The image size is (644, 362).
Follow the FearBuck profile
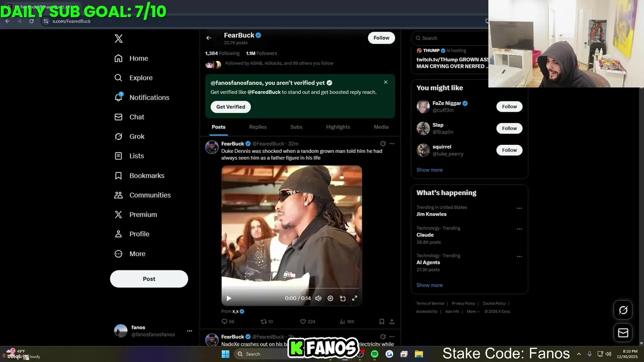(x=381, y=38)
